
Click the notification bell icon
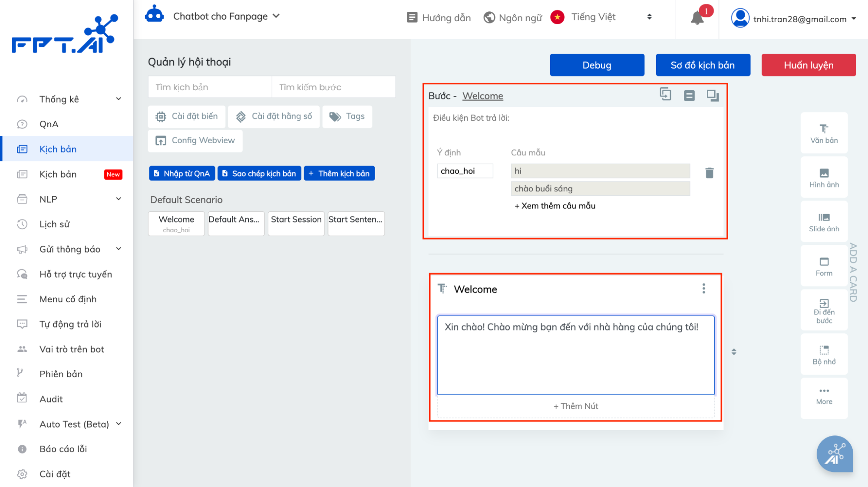point(697,18)
